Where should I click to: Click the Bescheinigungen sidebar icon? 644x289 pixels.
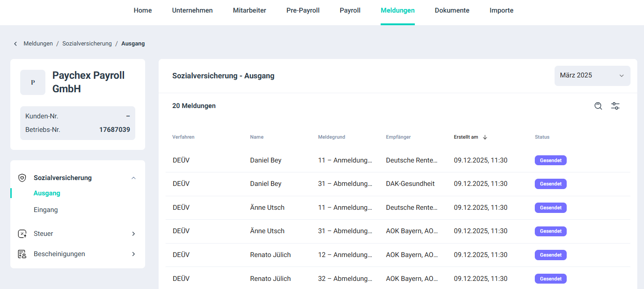coord(22,254)
